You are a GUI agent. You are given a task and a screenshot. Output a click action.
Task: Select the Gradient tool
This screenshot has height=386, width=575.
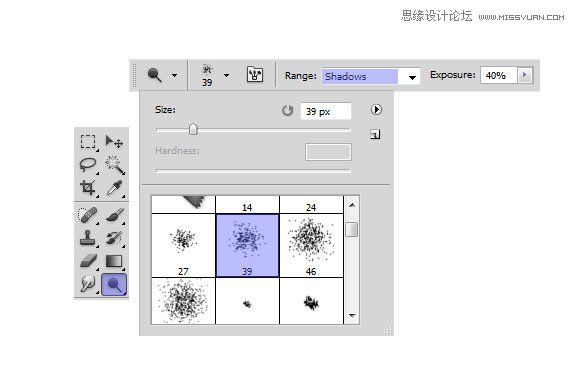[114, 261]
